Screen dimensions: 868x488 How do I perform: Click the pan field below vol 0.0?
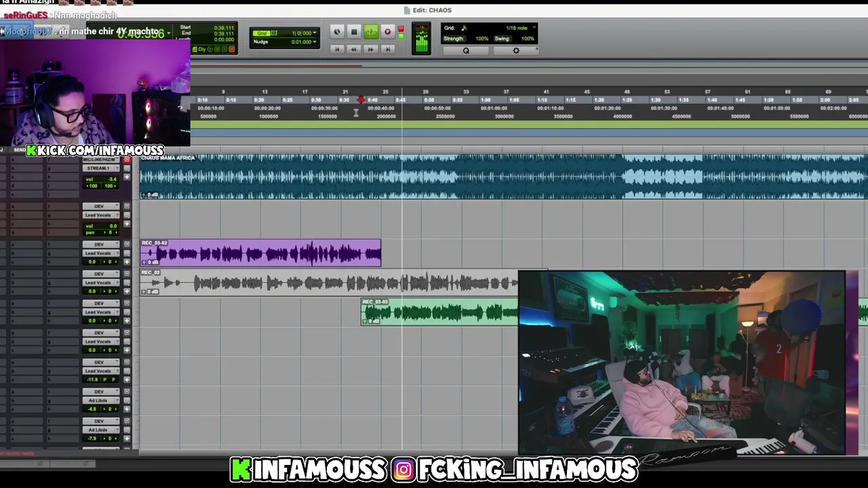[x=101, y=232]
